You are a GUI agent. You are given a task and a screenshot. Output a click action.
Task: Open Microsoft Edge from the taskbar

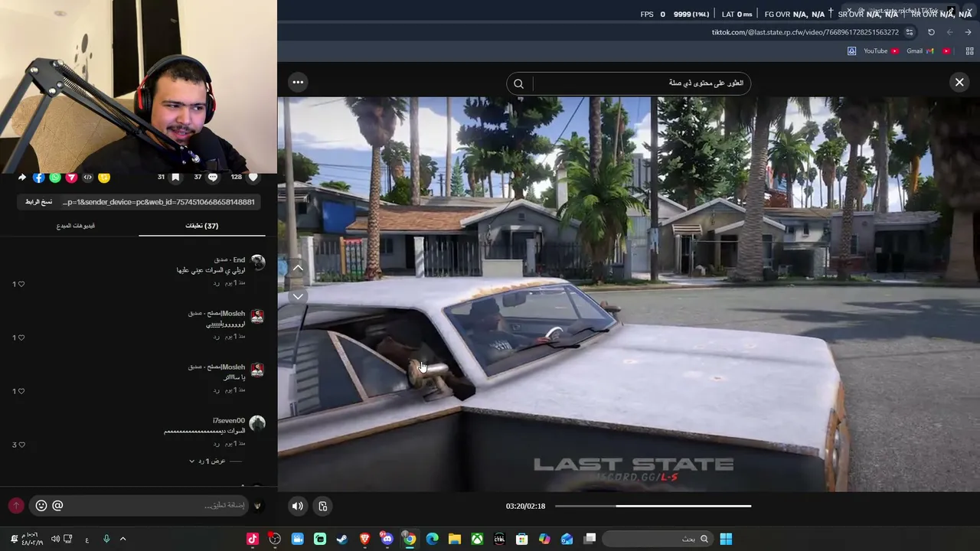click(432, 539)
